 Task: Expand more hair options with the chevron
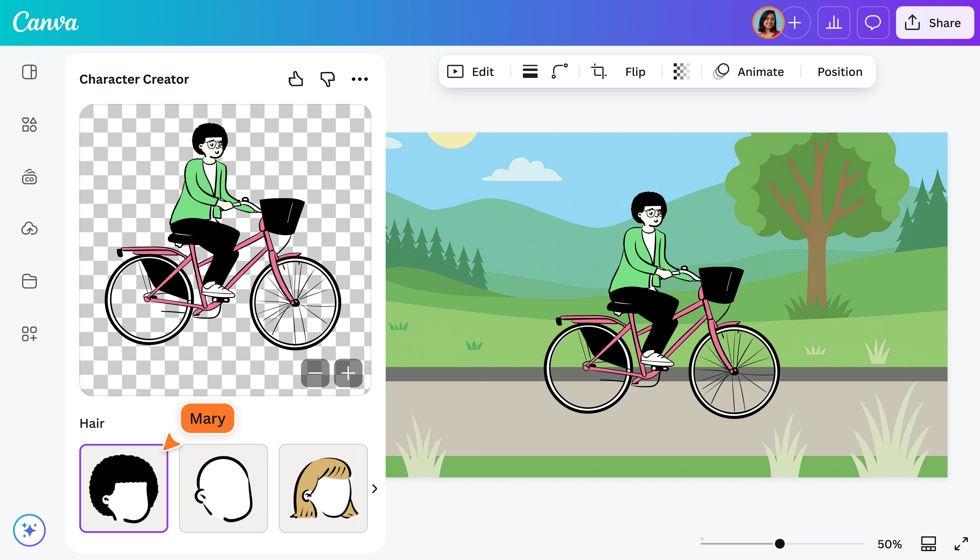tap(374, 488)
